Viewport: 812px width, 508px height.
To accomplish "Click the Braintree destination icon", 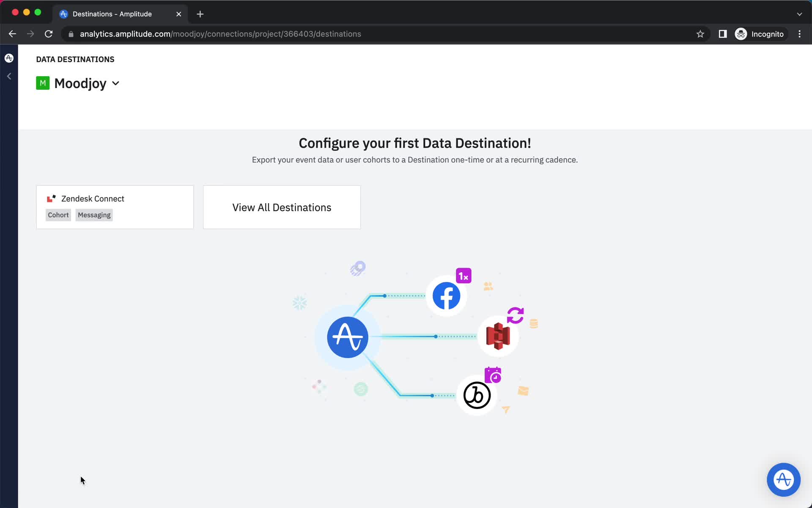I will click(477, 395).
